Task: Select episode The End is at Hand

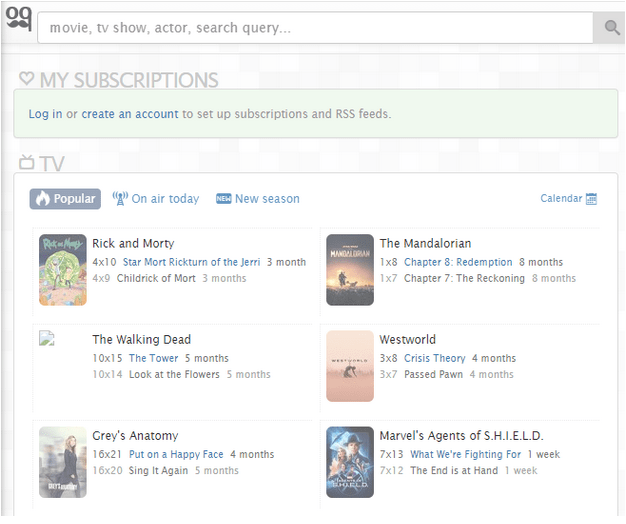Action: pos(454,471)
